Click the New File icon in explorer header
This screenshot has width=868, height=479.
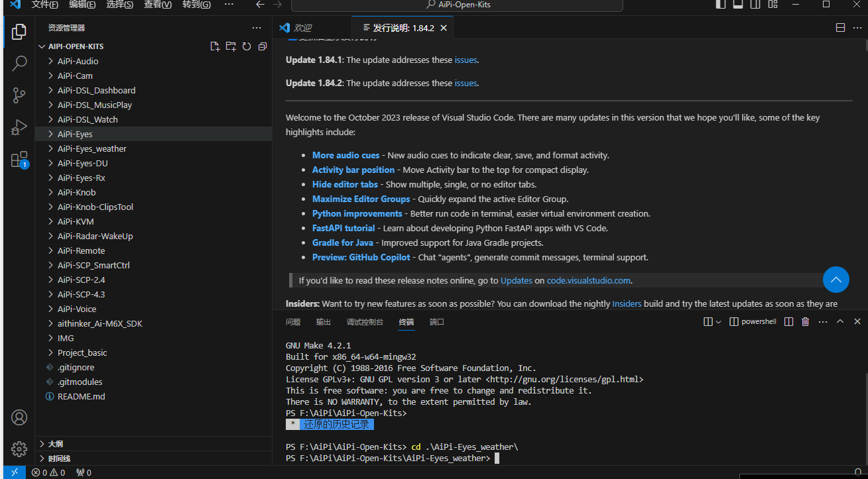[x=215, y=46]
